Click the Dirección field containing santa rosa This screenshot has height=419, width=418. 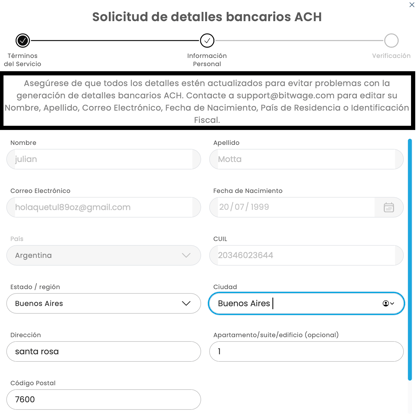[x=104, y=351]
